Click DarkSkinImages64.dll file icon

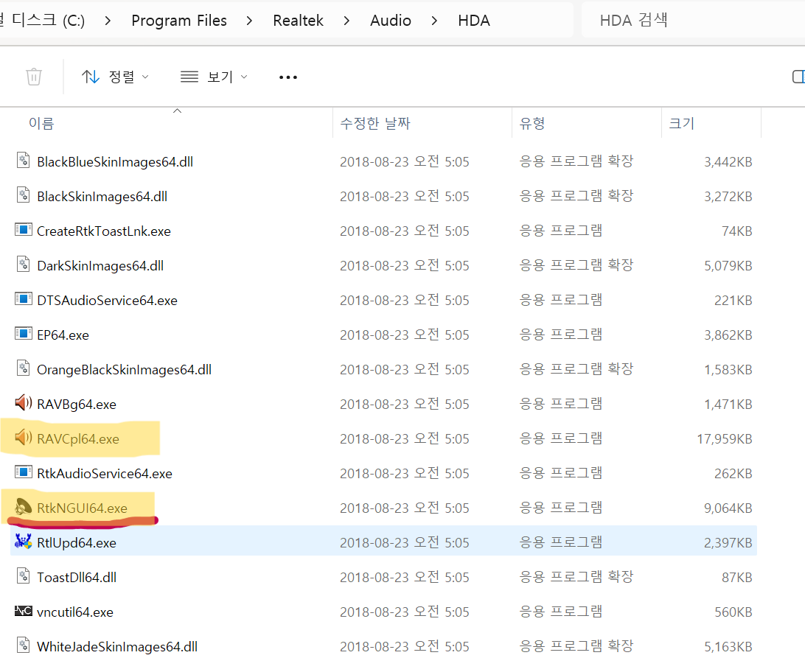23,265
